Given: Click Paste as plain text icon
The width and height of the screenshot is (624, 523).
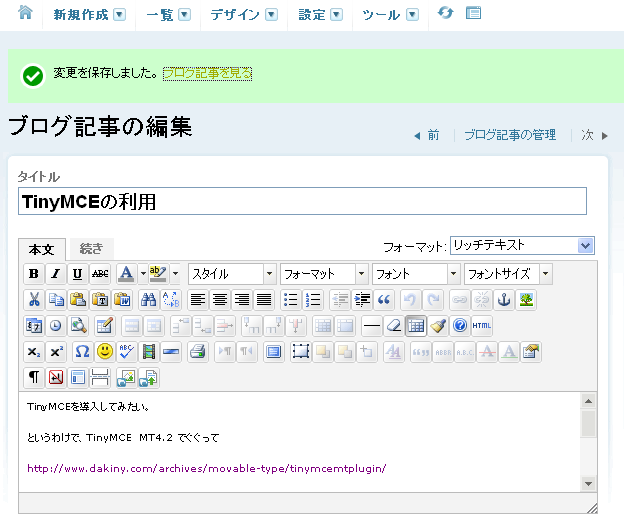Looking at the screenshot, I should [100, 300].
